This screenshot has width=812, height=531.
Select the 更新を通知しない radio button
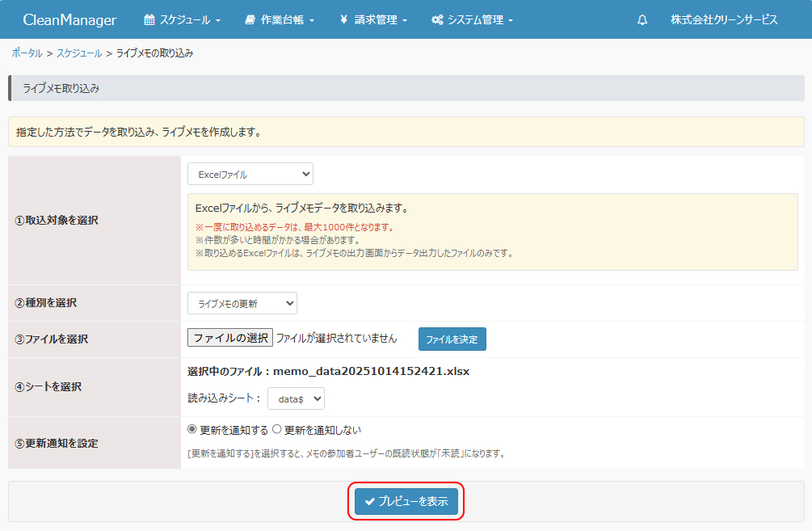[277, 430]
